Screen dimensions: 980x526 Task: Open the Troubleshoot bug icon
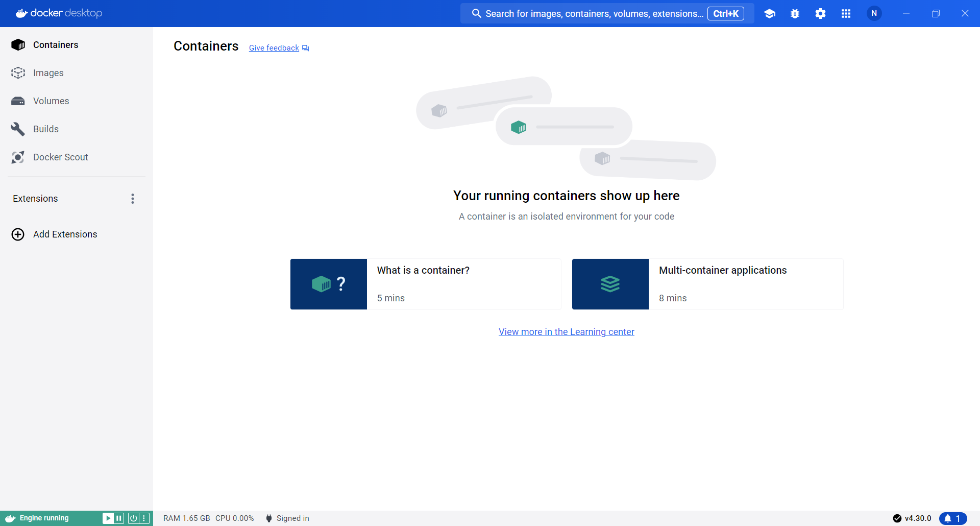(795, 14)
